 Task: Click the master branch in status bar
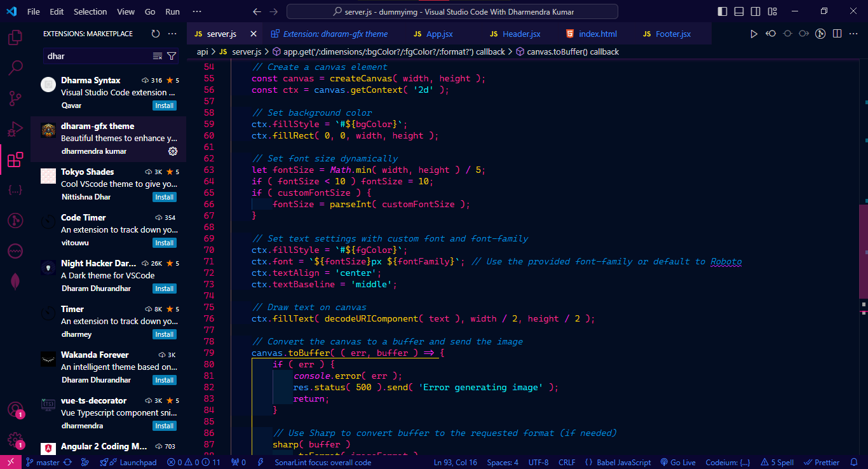[x=43, y=463]
